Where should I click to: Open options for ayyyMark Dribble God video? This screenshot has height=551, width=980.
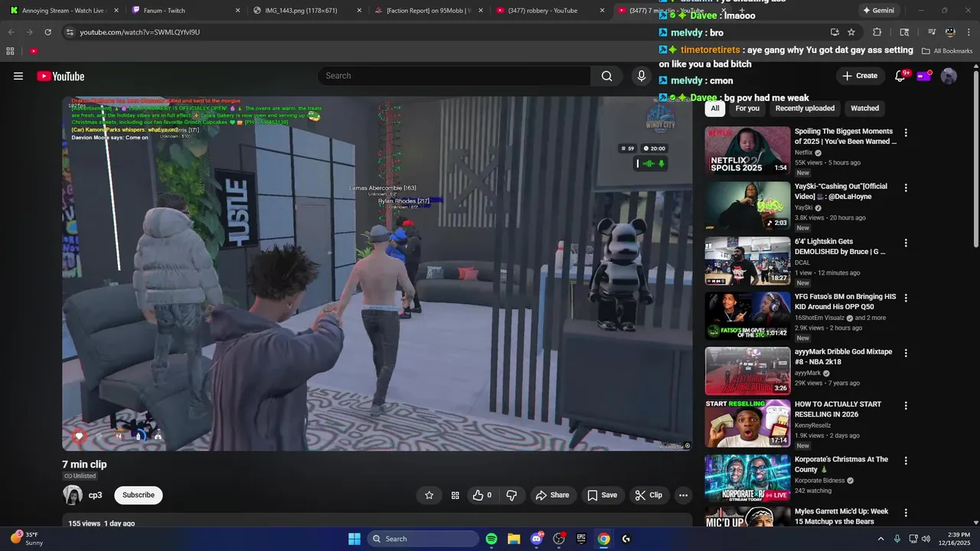point(906,353)
